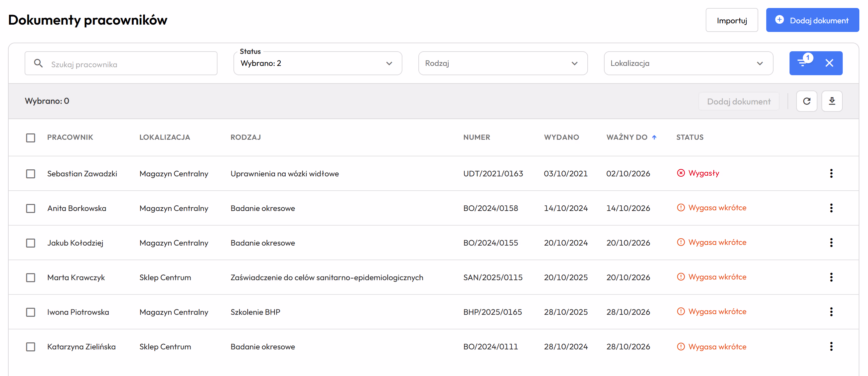Check the box for Sebastian Zawadzki
This screenshot has height=376, width=868.
(31, 174)
